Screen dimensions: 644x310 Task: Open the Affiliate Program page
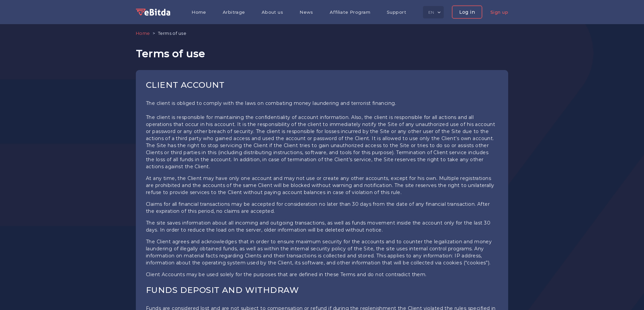point(350,12)
